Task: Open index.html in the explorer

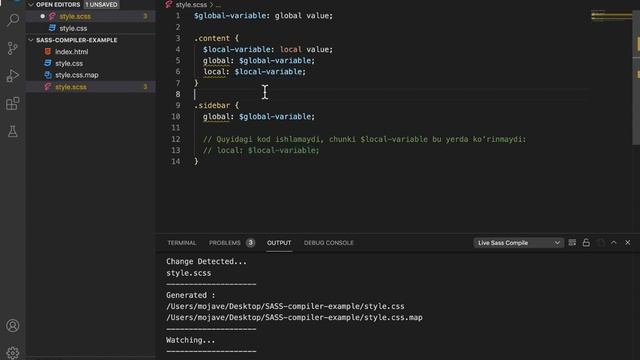Action: (71, 52)
